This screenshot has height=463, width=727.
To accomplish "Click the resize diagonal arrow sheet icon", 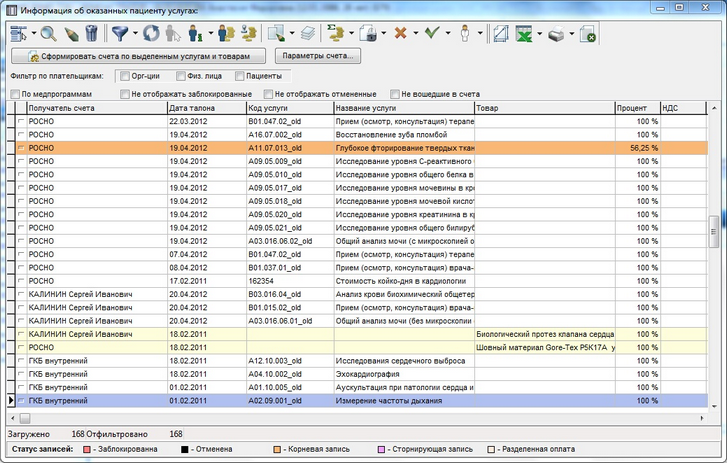I will [x=501, y=33].
